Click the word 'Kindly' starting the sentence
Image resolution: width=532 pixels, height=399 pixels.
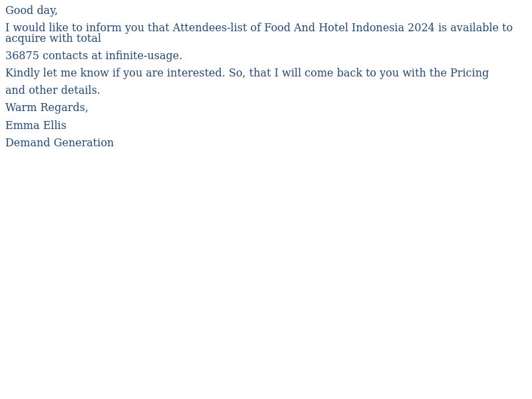23,73
